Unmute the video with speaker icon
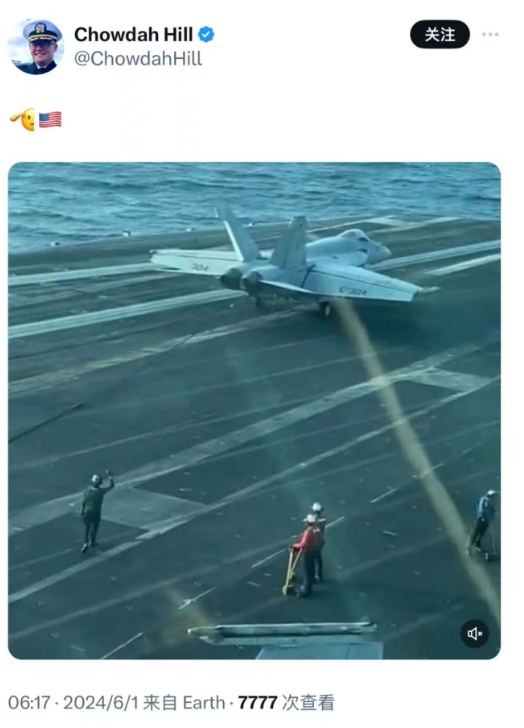This screenshot has width=524, height=728. click(474, 633)
